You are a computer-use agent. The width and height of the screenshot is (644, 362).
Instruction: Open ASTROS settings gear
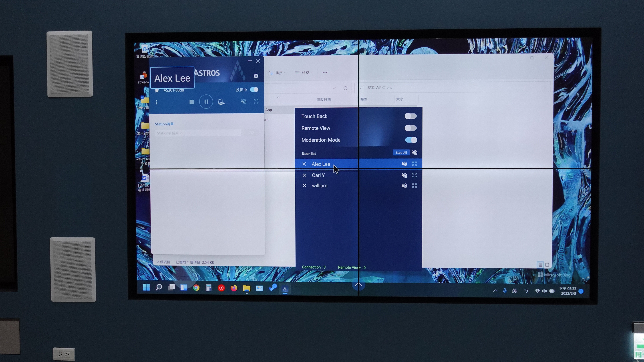coord(256,76)
